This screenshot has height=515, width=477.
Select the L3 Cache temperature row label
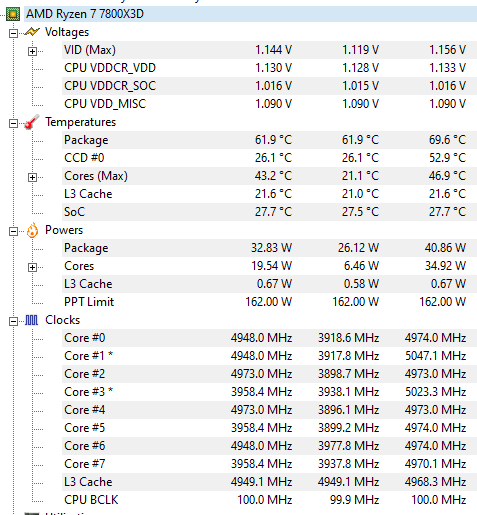(x=88, y=194)
